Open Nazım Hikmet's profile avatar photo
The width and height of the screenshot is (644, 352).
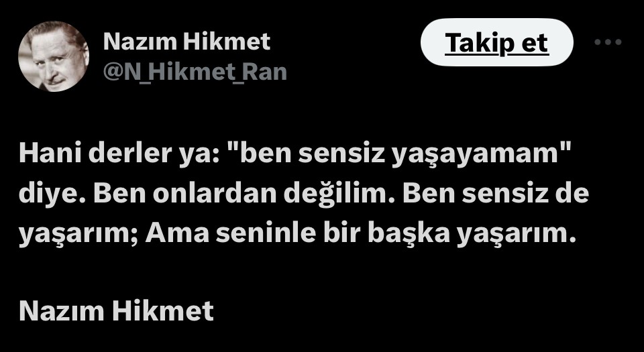coord(54,56)
